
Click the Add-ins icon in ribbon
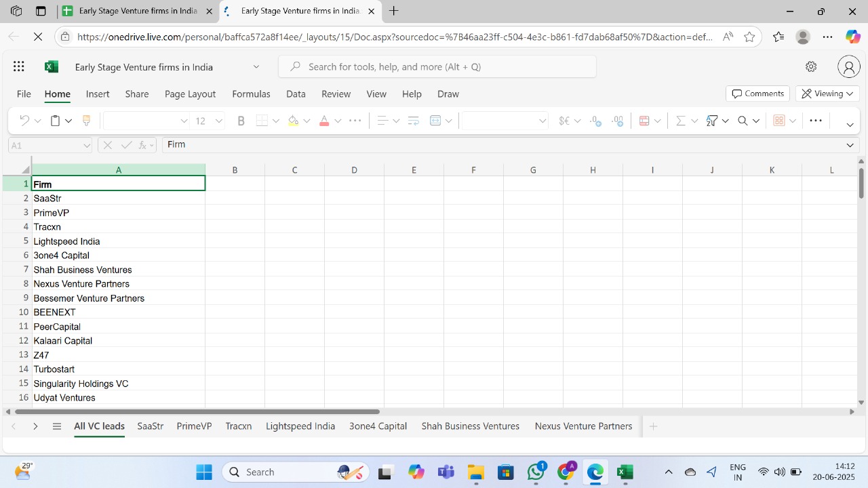779,121
